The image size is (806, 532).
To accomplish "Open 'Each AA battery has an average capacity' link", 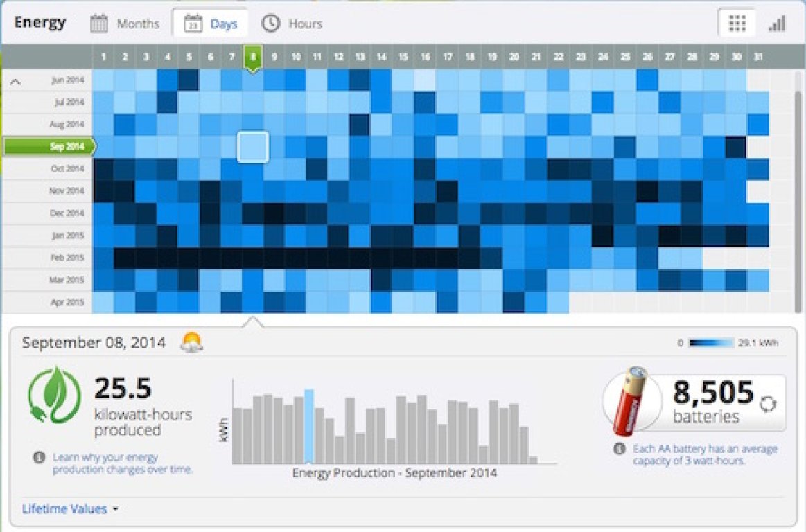I will click(x=705, y=454).
